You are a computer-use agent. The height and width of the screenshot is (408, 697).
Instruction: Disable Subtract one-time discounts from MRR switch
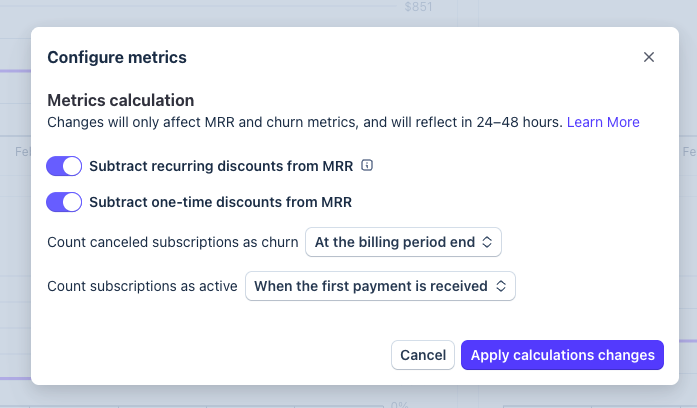point(64,202)
